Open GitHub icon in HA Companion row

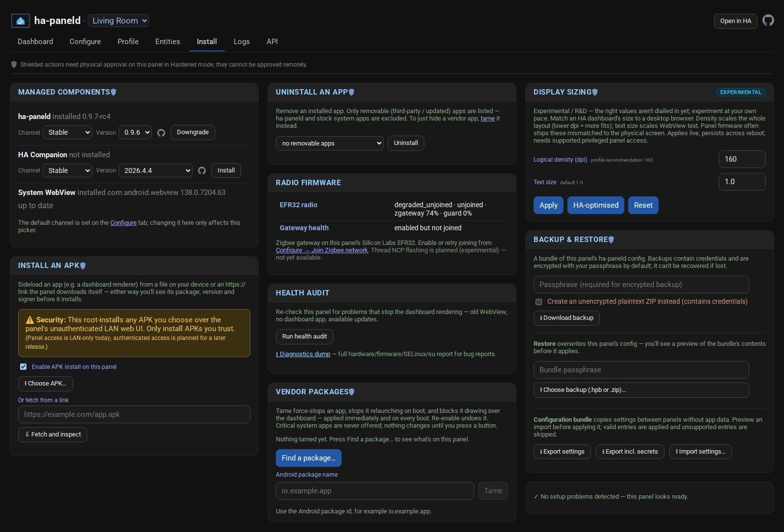click(202, 170)
